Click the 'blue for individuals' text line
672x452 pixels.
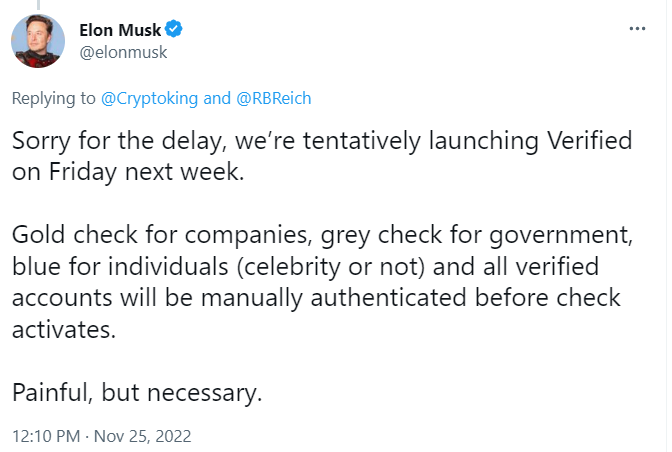tap(305, 266)
